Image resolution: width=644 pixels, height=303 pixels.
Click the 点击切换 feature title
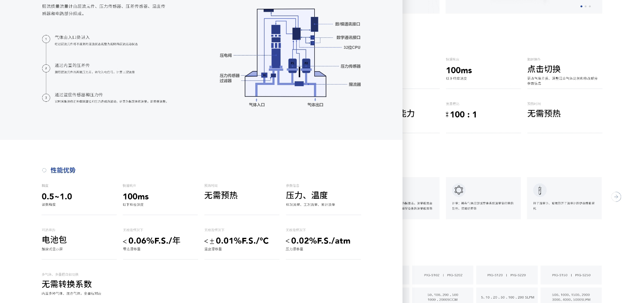point(544,69)
